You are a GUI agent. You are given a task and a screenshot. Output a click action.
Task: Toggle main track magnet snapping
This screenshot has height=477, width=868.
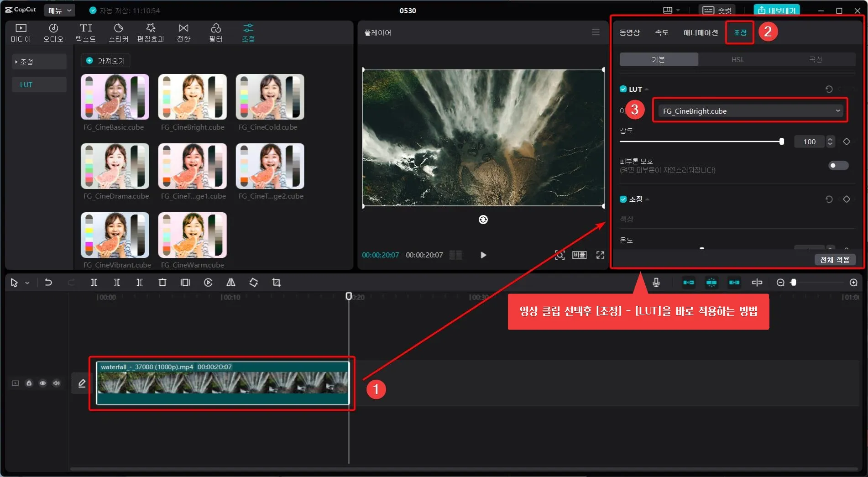pyautogui.click(x=689, y=283)
